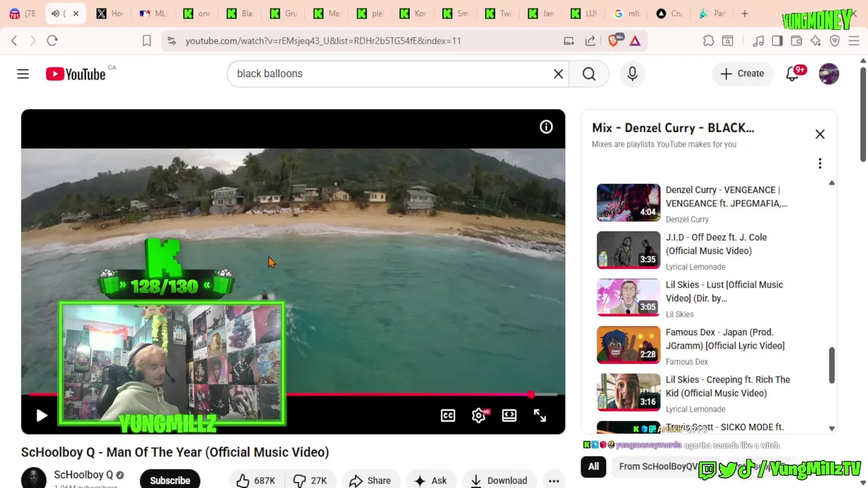This screenshot has width=868, height=488.
Task: Enter fullscreen on the video
Action: [x=540, y=415]
